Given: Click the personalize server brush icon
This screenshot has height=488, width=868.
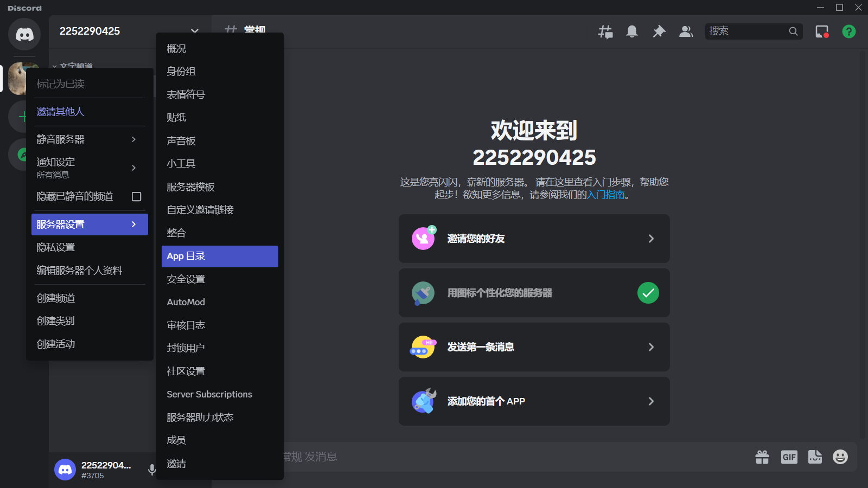Looking at the screenshot, I should pos(423,293).
